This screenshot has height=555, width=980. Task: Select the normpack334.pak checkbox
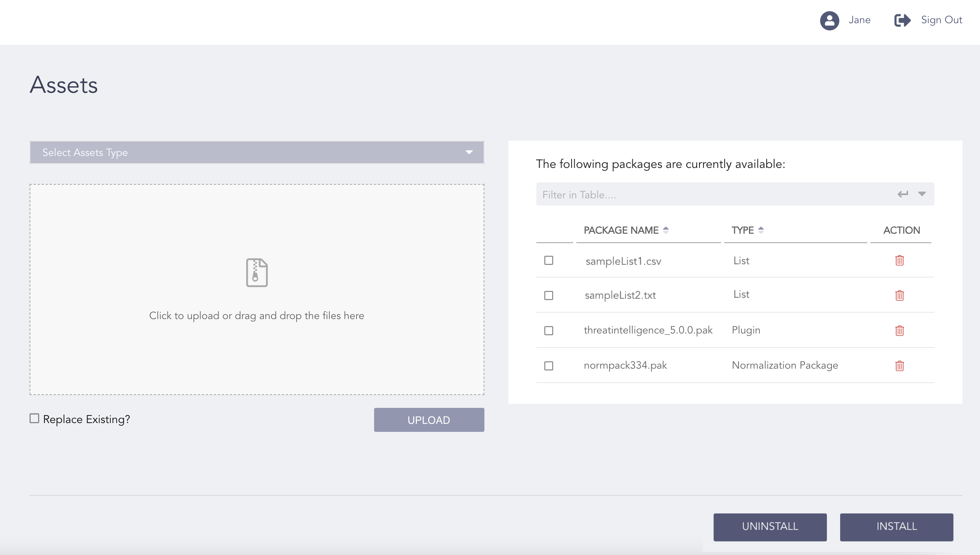[x=549, y=366]
